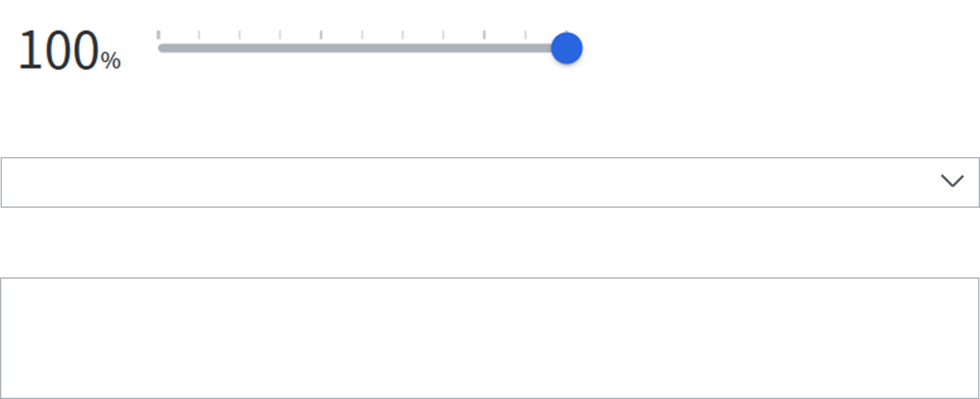Screen dimensions: 980x399
Task: Open the empty combo box field
Action: (x=468, y=182)
